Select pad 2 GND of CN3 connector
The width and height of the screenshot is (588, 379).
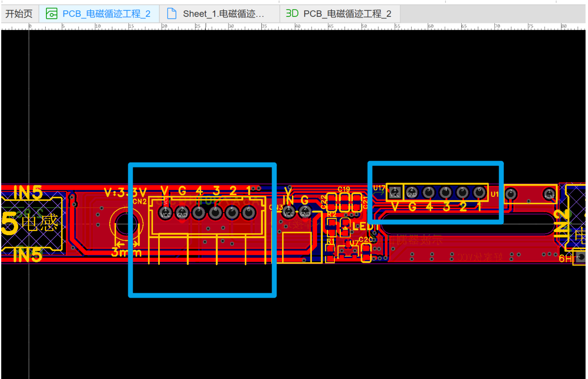pos(305,212)
